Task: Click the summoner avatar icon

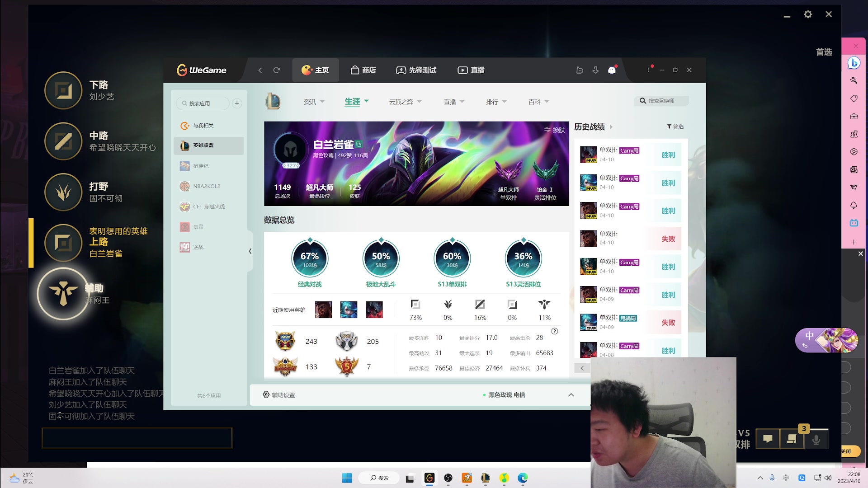Action: [290, 149]
